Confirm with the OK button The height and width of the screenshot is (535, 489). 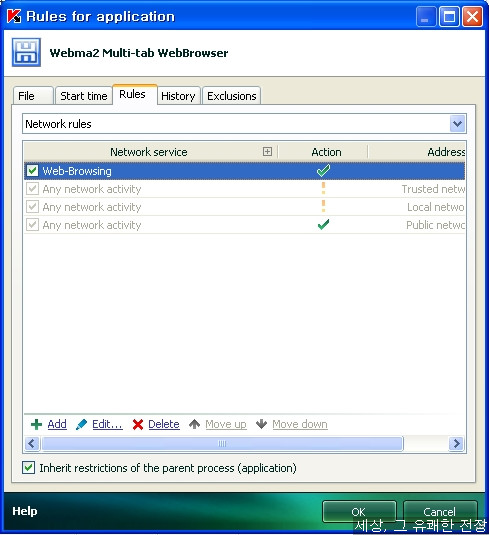point(359,511)
